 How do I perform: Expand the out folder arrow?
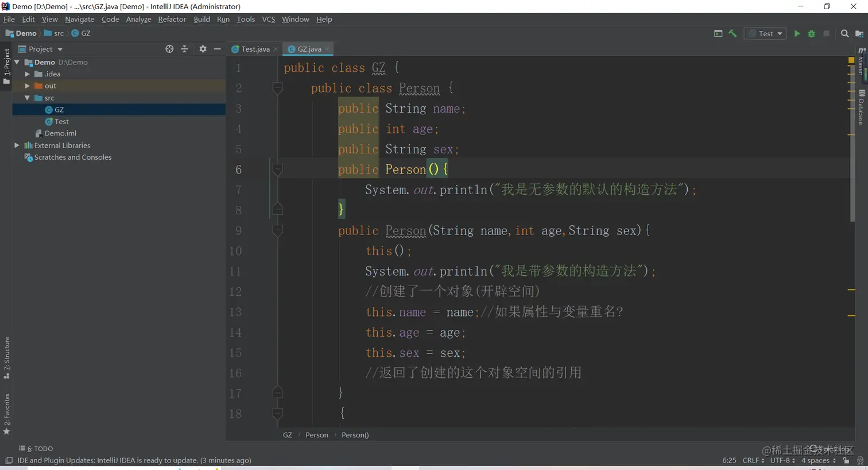tap(27, 86)
